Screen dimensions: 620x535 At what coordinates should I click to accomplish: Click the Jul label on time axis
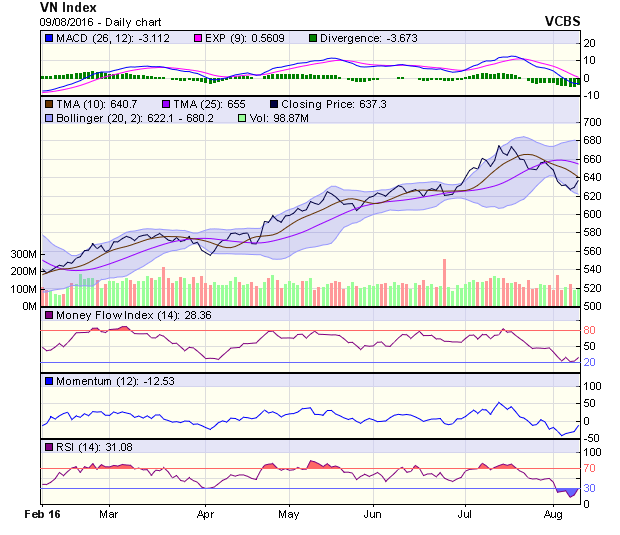tap(465, 514)
